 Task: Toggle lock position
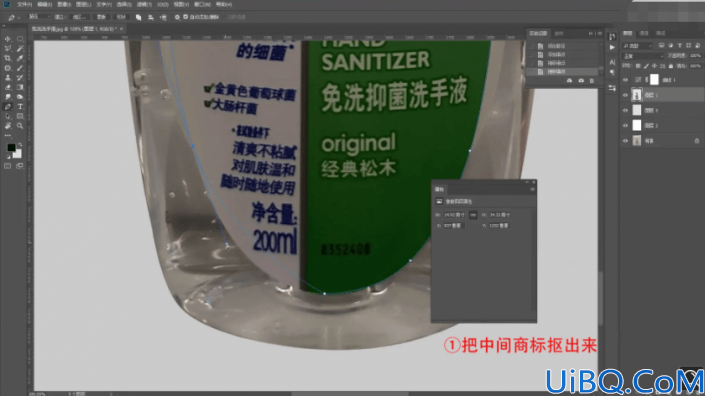coord(654,66)
